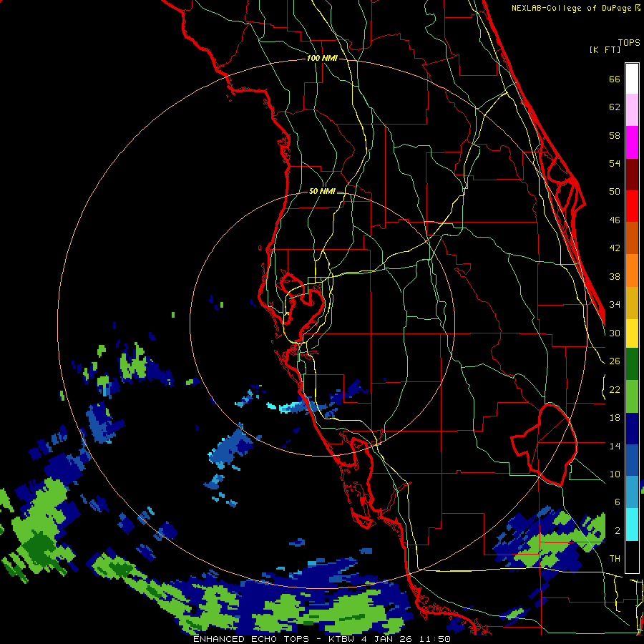Click the bright red 46-50 swatch
The image size is (644, 644).
point(632,206)
